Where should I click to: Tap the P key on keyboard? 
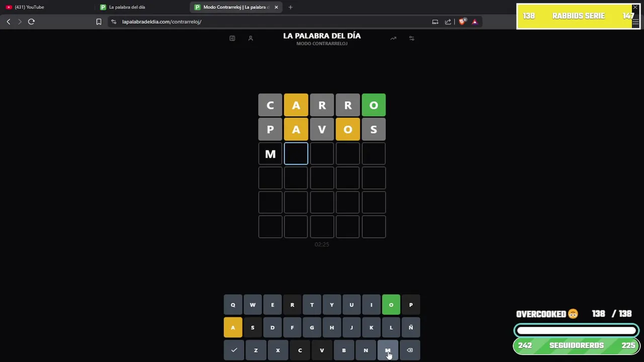tap(411, 305)
